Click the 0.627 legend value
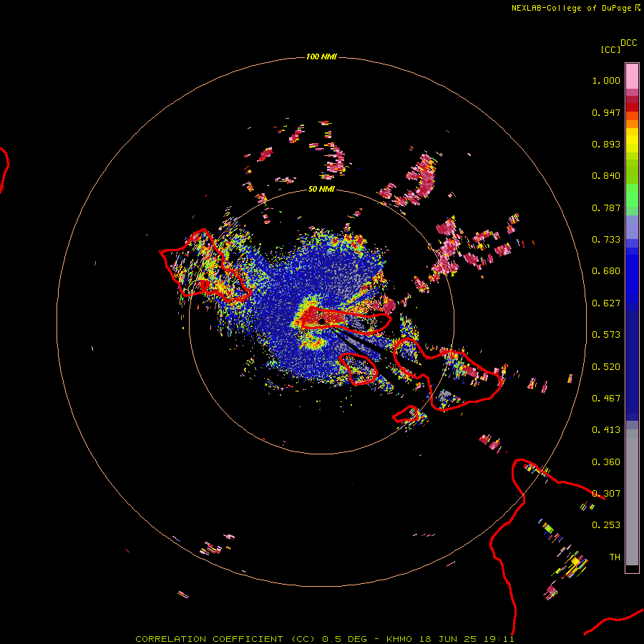This screenshot has height=644, width=644. [606, 303]
